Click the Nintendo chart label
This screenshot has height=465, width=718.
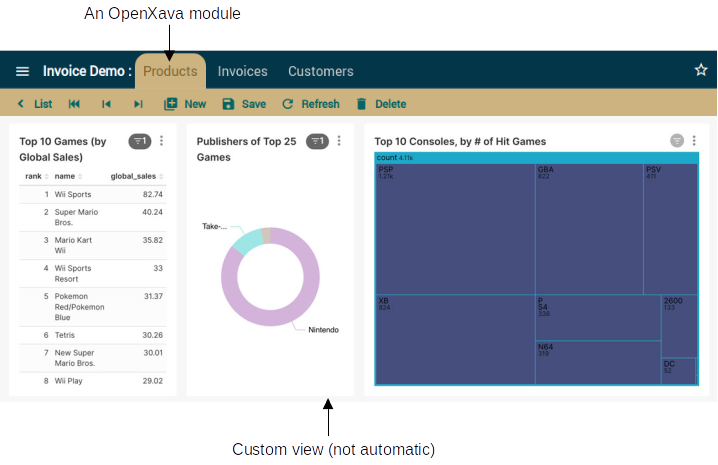click(x=323, y=330)
